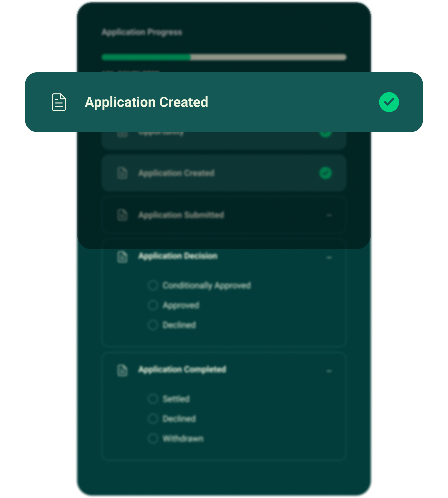
Task: Click the document icon beside blurred Application Created row
Action: 122,173
